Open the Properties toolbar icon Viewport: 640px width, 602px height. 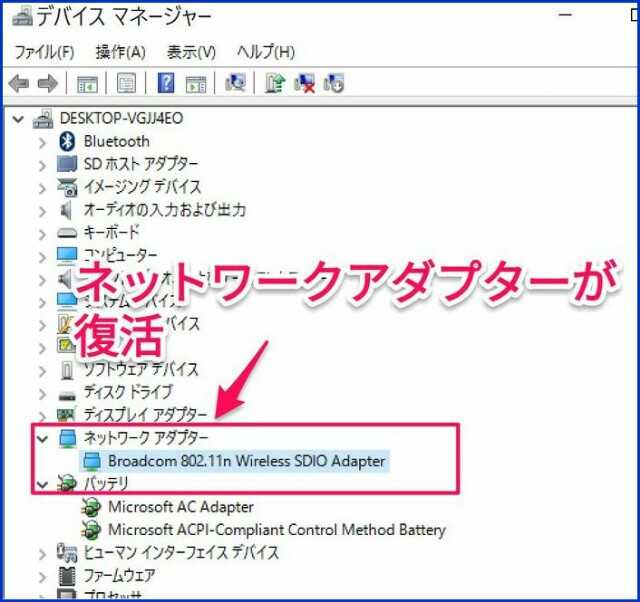[x=127, y=83]
